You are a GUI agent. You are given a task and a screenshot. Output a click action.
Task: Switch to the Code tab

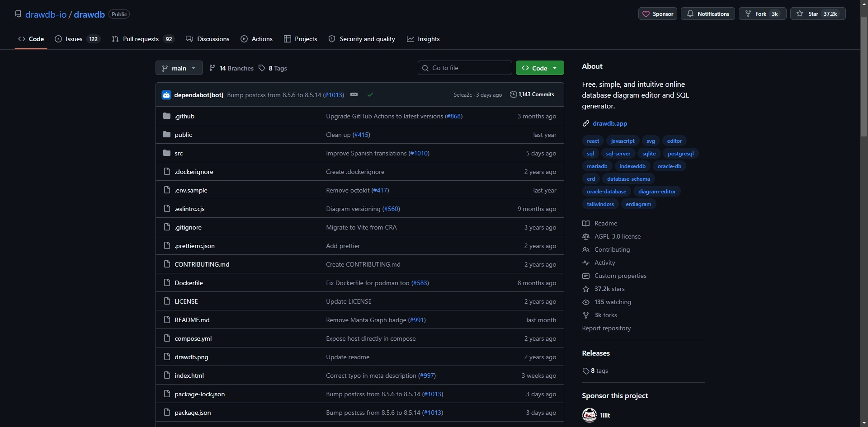(31, 39)
